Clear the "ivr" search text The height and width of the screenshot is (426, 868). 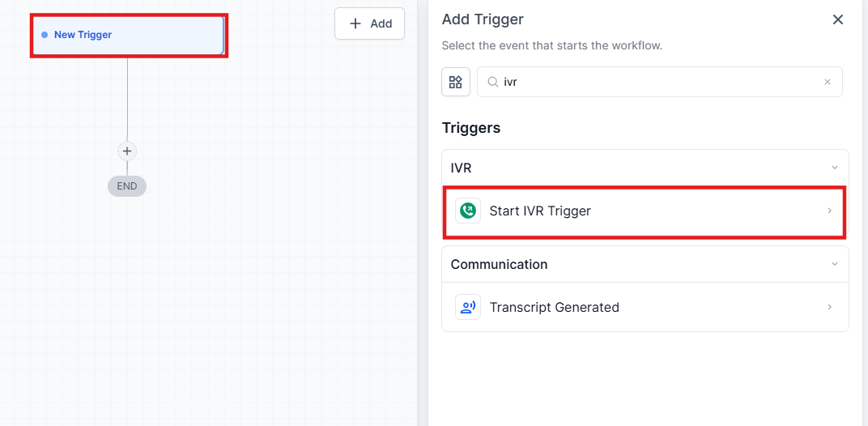(828, 82)
